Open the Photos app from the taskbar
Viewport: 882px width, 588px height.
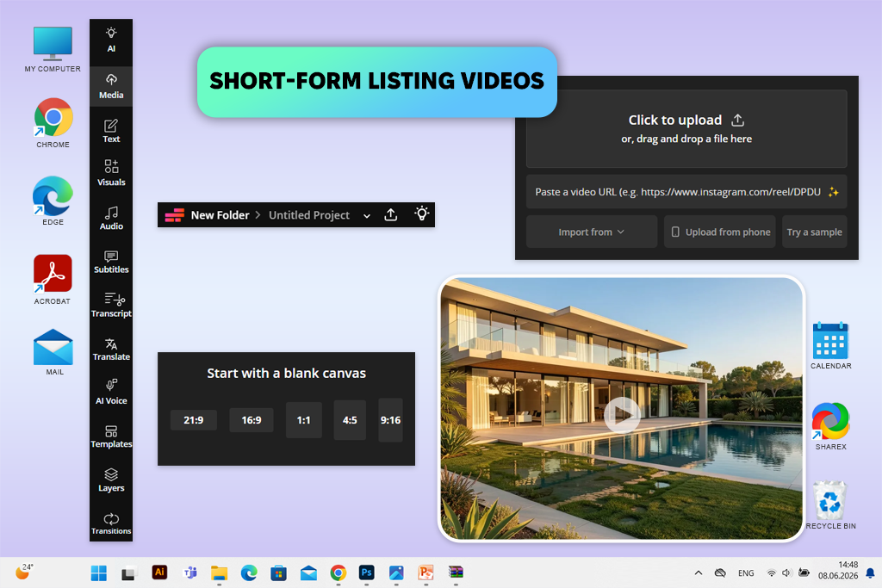click(396, 573)
